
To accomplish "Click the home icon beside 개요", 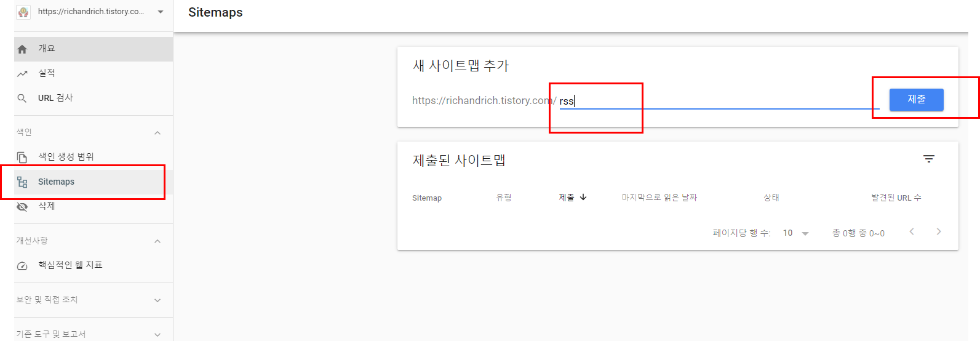I will tap(22, 49).
